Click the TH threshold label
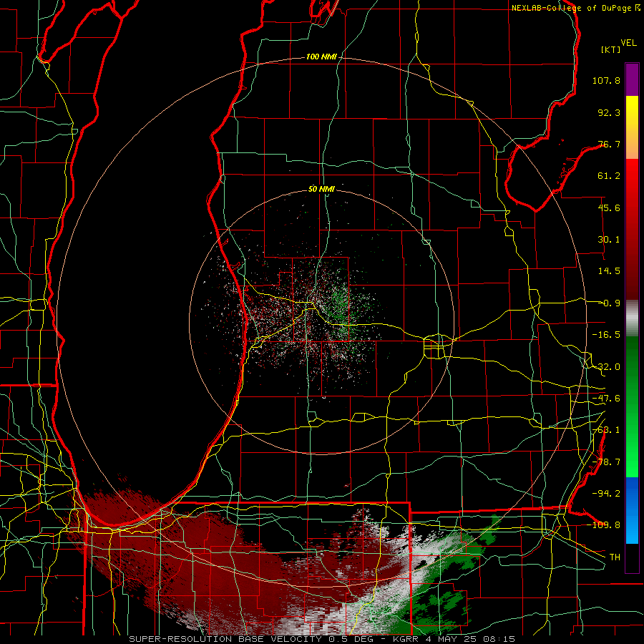The image size is (644, 644). [615, 557]
